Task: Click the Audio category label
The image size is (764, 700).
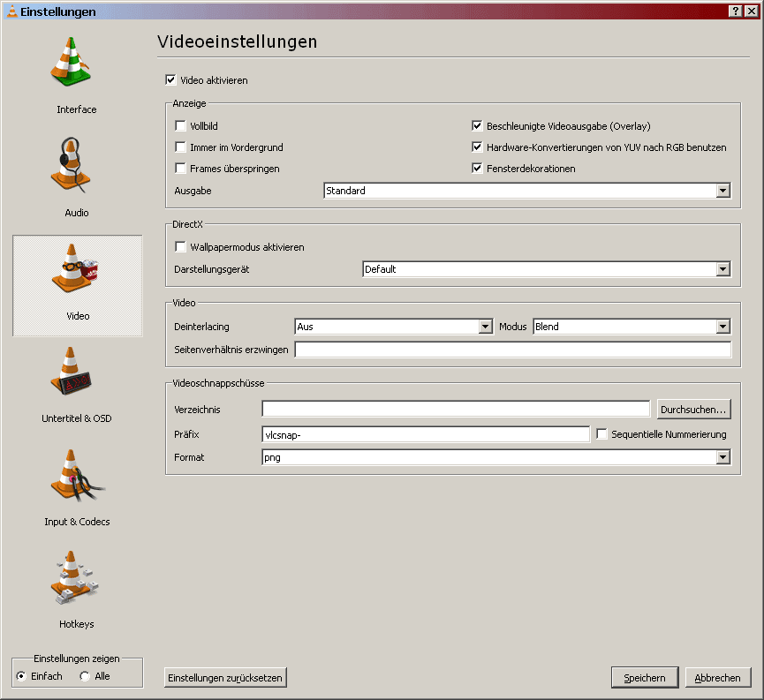Action: pyautogui.click(x=77, y=213)
